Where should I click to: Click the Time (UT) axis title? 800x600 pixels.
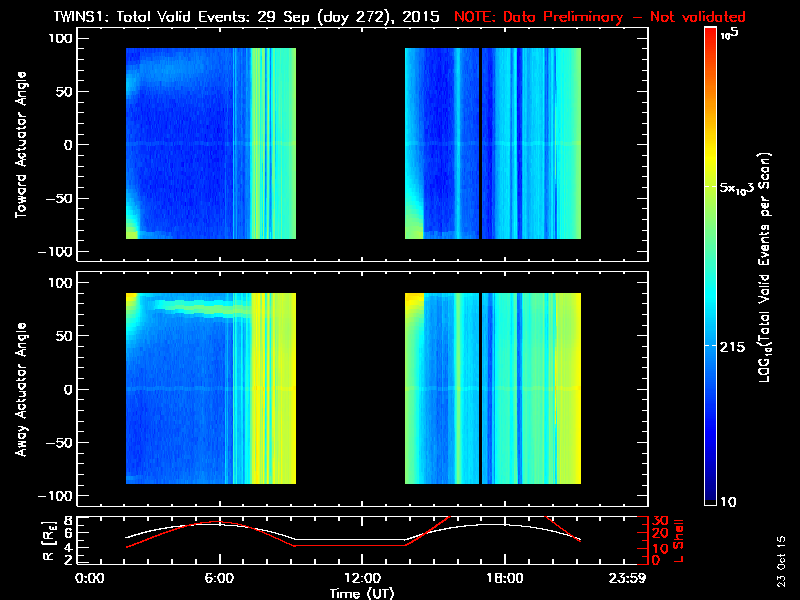(x=362, y=592)
